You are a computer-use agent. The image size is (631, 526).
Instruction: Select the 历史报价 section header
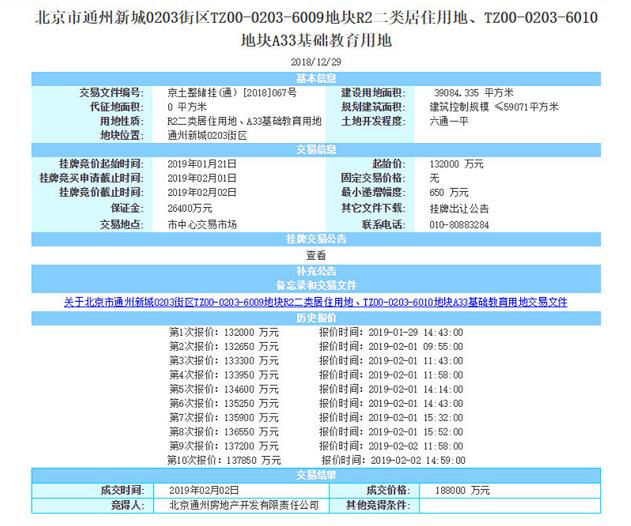(316, 316)
